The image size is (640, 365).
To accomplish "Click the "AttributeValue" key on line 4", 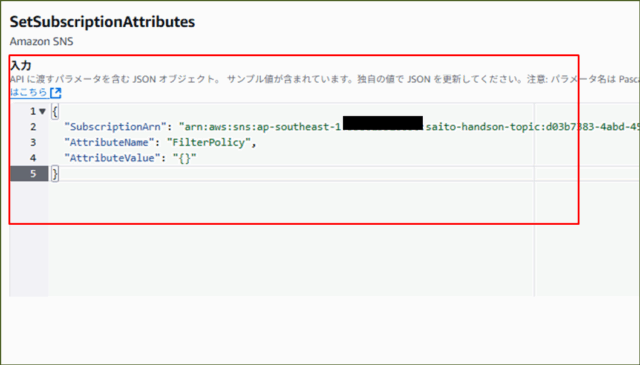I will 112,158.
